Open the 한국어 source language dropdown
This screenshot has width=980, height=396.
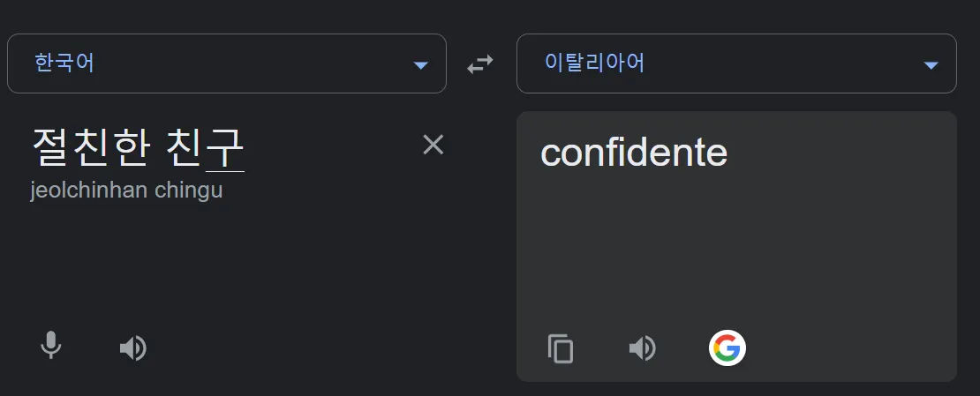[226, 64]
